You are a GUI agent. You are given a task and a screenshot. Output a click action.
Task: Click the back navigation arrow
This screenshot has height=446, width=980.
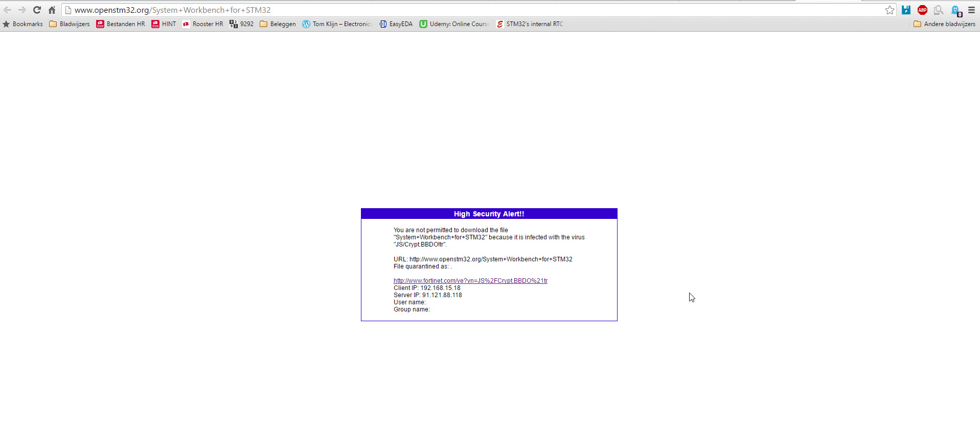point(8,10)
